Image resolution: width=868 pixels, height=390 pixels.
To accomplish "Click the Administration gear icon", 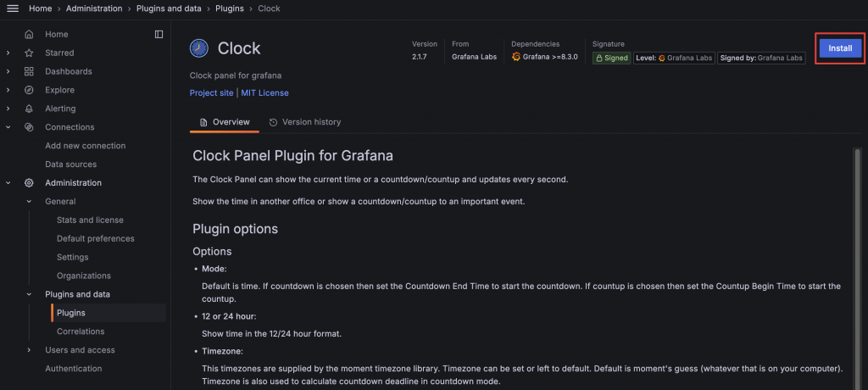I will point(29,183).
